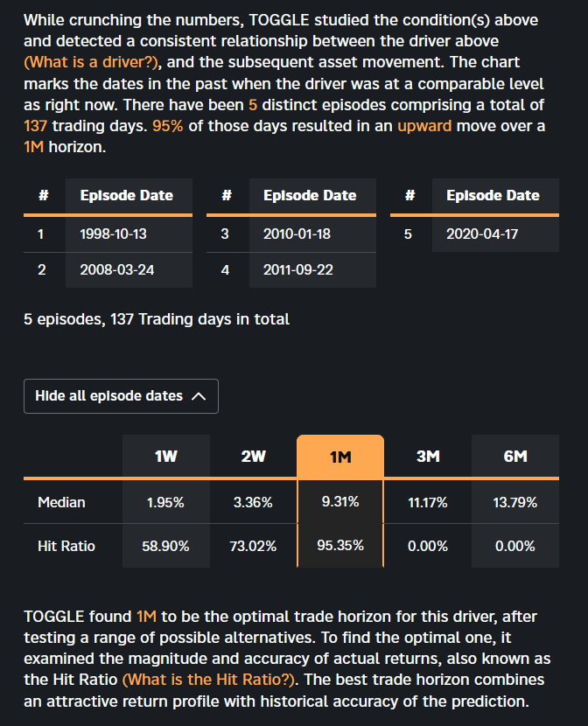Switch to the 2W horizon tab

tap(253, 456)
